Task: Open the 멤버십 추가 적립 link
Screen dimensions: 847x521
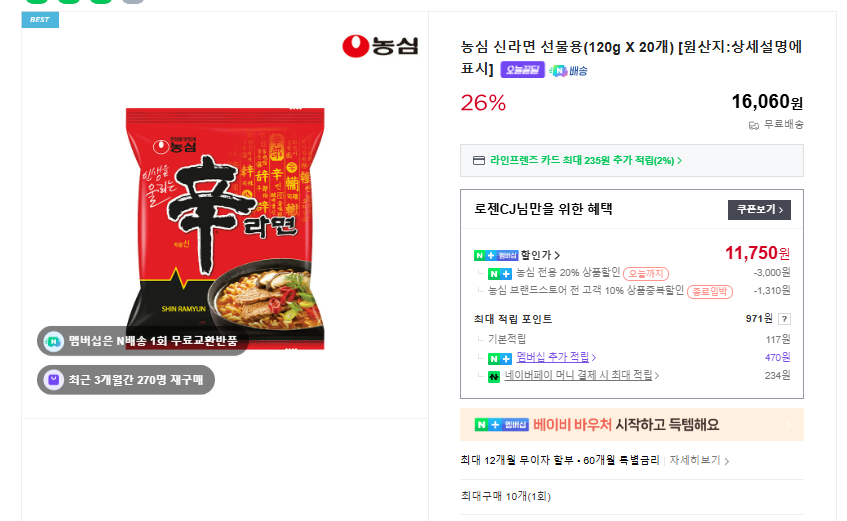Action: tap(556, 357)
